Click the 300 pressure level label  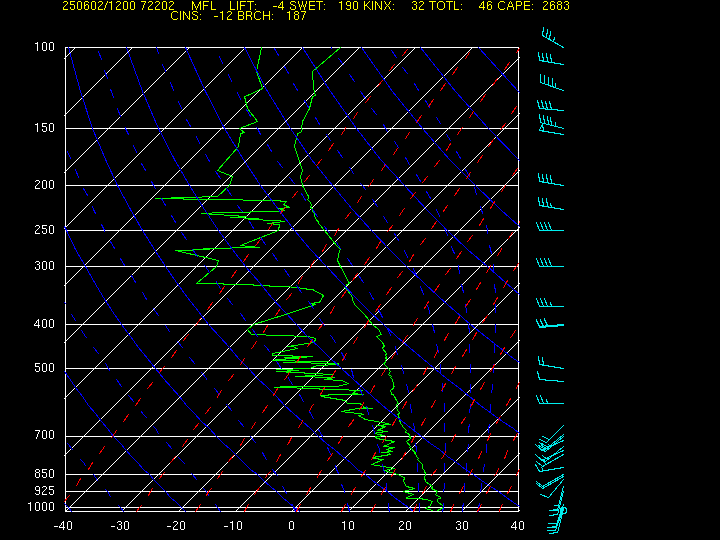(45, 266)
